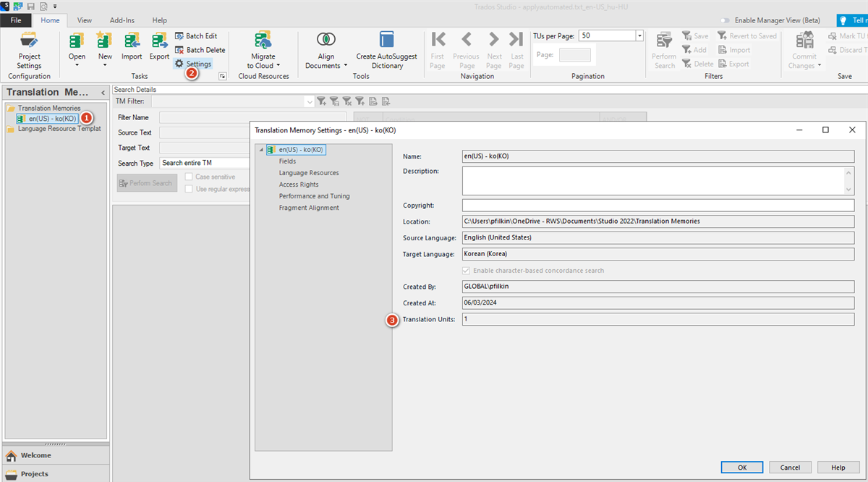Run Batch Delete from the ribbon
This screenshot has width=868, height=482.
(x=200, y=50)
